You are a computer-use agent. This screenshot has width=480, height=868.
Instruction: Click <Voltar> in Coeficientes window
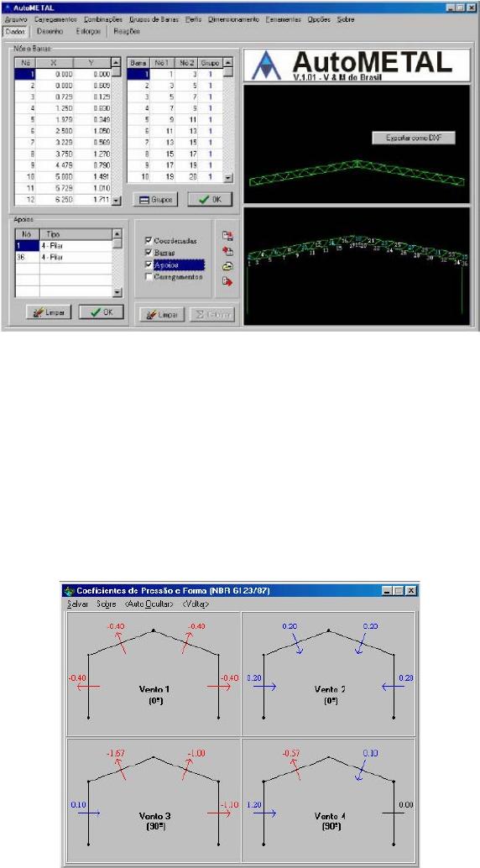pos(195,604)
